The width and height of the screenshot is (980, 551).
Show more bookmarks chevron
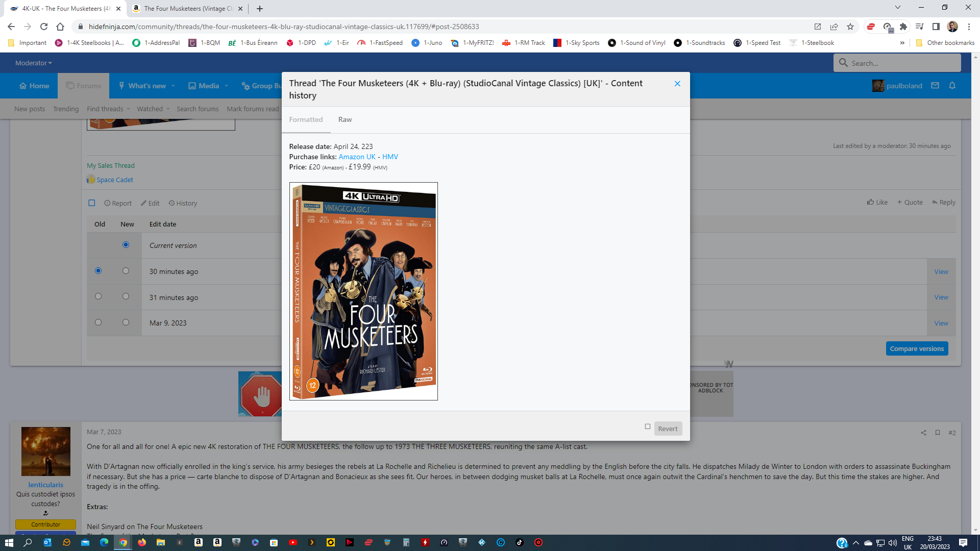click(902, 43)
